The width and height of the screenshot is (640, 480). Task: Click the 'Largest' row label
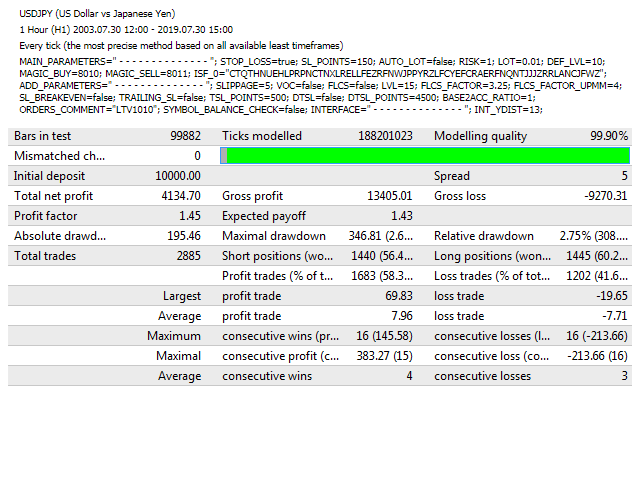coord(182,296)
